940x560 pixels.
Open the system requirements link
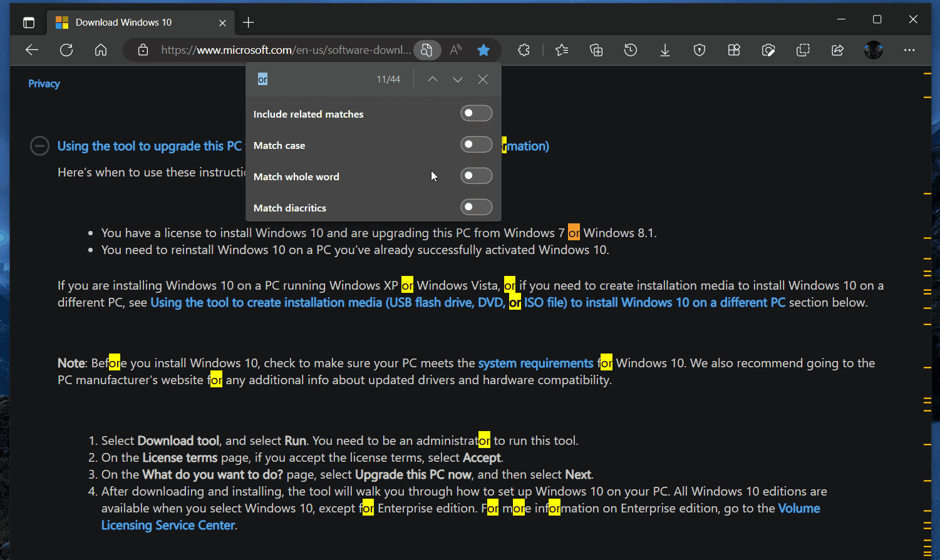(x=535, y=363)
